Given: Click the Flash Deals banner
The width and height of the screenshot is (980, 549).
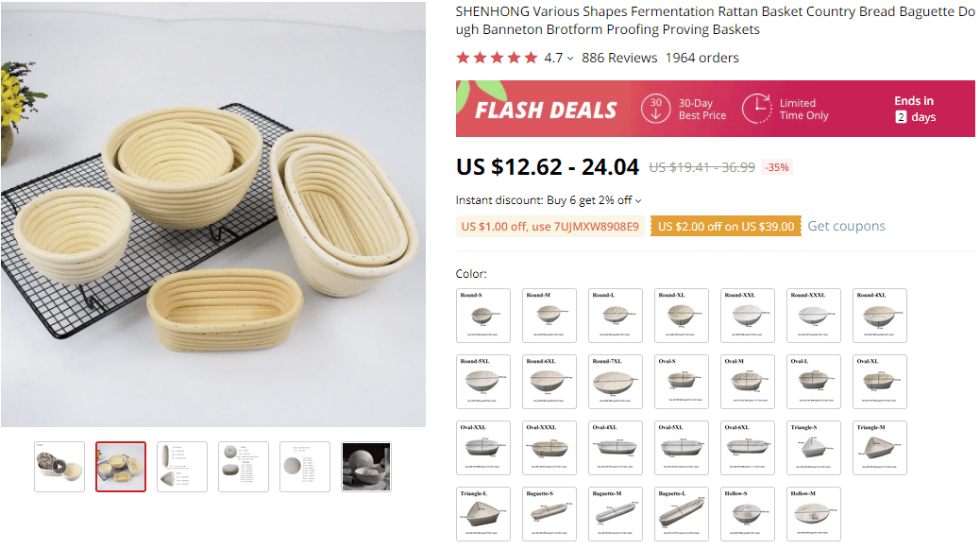Looking at the screenshot, I should click(546, 110).
